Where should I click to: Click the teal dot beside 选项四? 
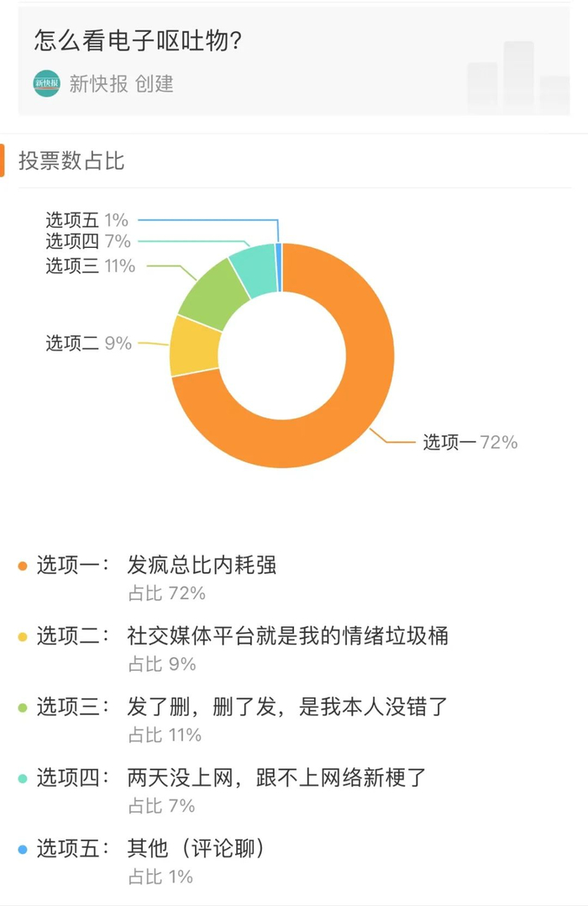point(23,778)
